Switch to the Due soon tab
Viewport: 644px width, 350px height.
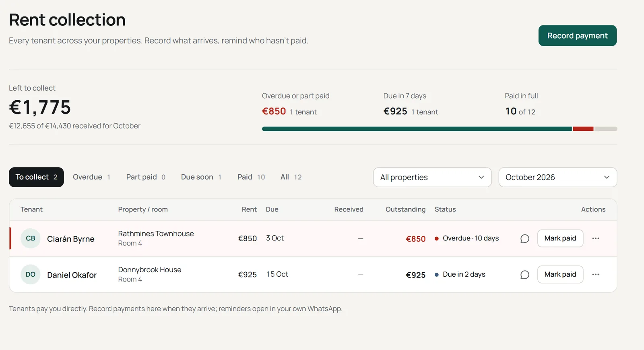201,177
